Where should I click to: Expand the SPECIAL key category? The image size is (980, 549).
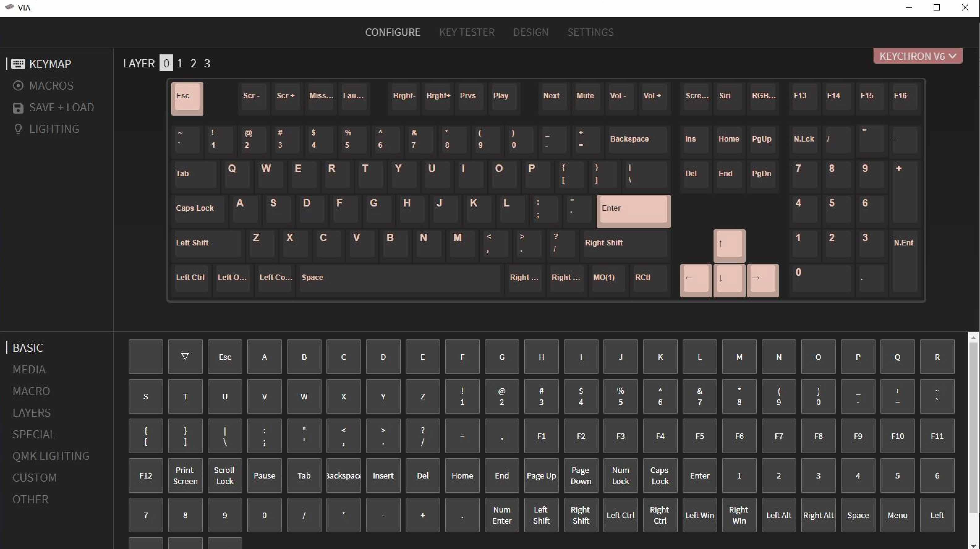(x=34, y=434)
